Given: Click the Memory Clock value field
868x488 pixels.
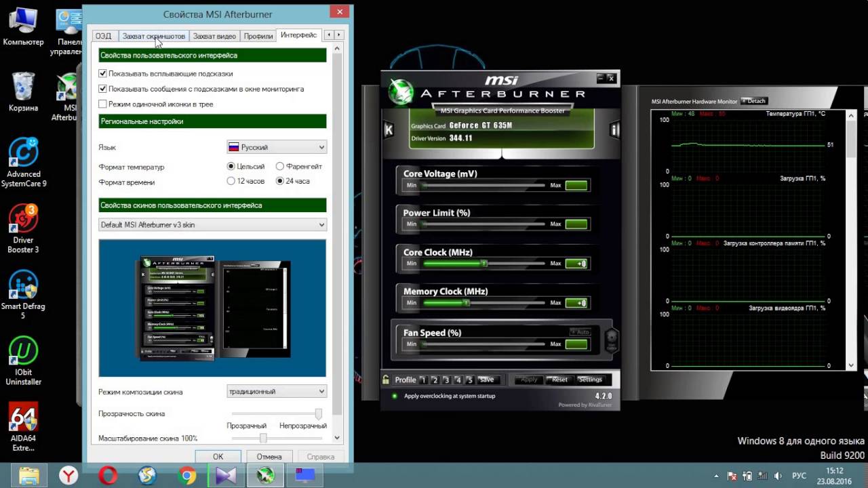Looking at the screenshot, I should click(576, 303).
